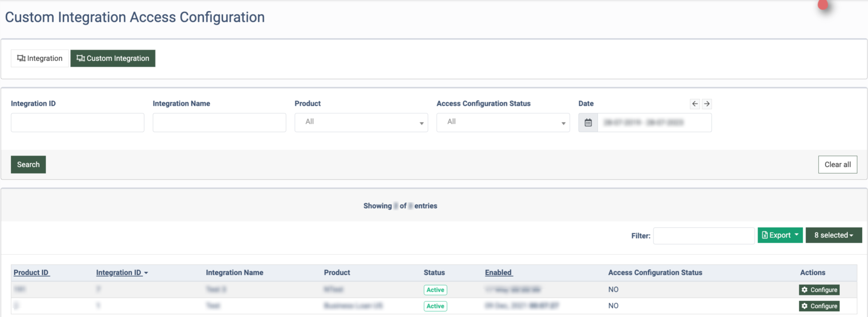
Task: Switch to the Integration tab
Action: point(40,58)
